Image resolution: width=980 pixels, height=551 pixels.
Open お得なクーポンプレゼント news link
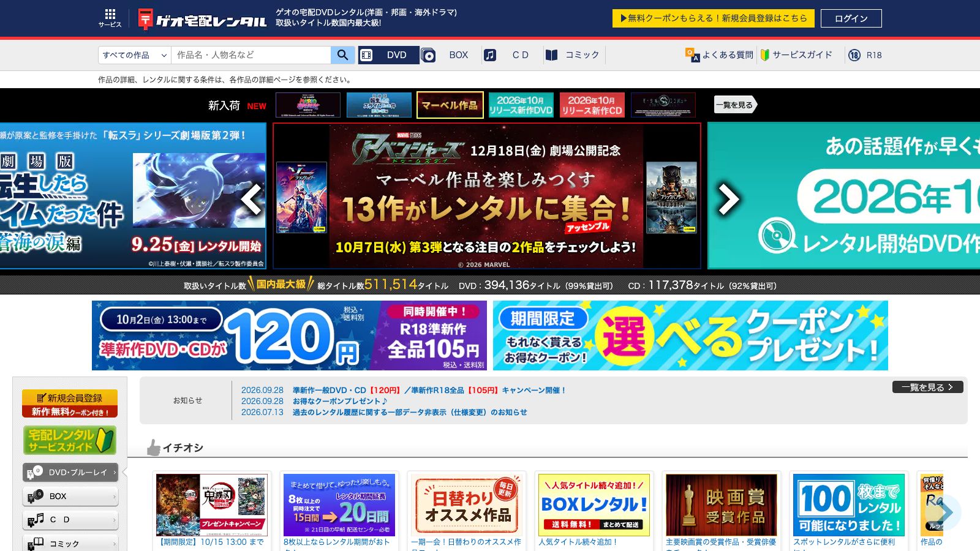point(340,401)
